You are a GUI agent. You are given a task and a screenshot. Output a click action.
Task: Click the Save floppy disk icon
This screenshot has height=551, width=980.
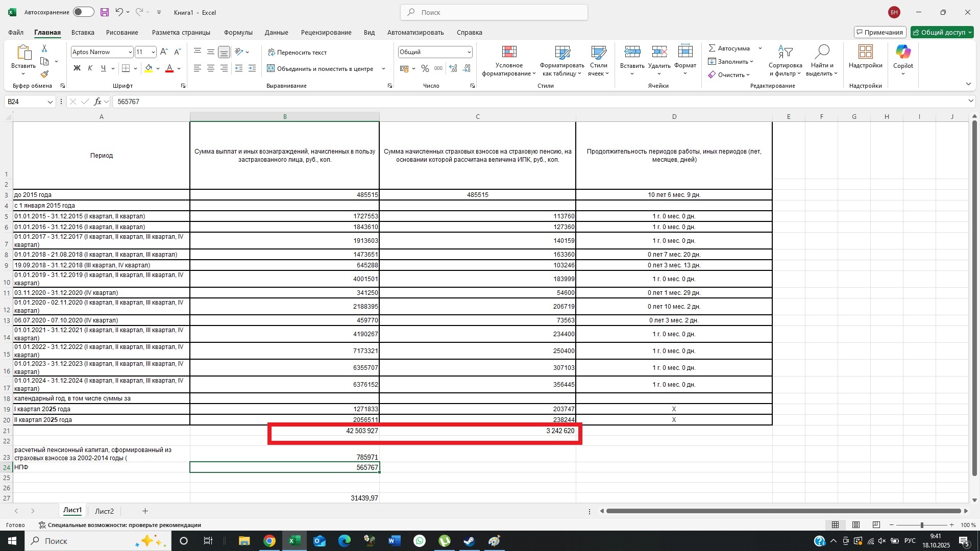coord(104,12)
